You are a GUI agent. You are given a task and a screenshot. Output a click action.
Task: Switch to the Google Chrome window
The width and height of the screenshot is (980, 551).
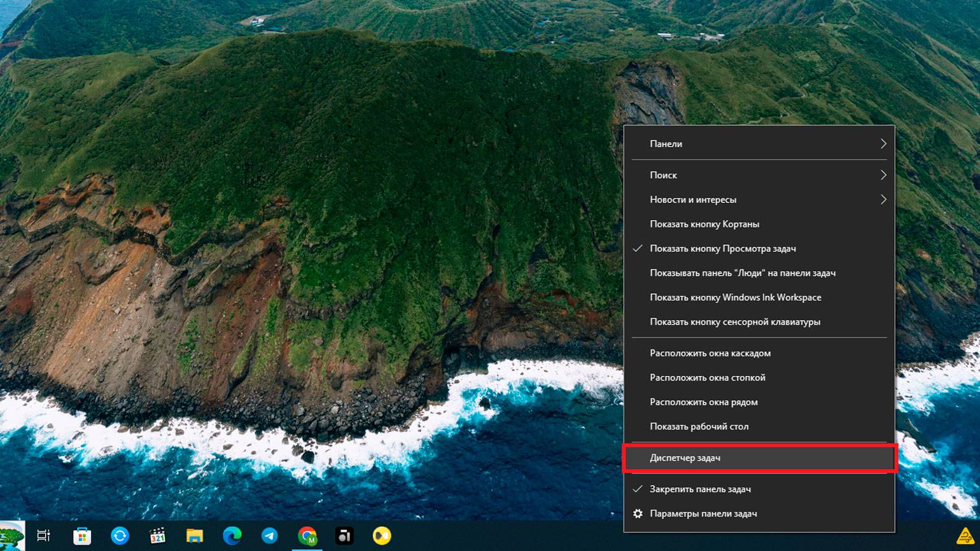307,536
